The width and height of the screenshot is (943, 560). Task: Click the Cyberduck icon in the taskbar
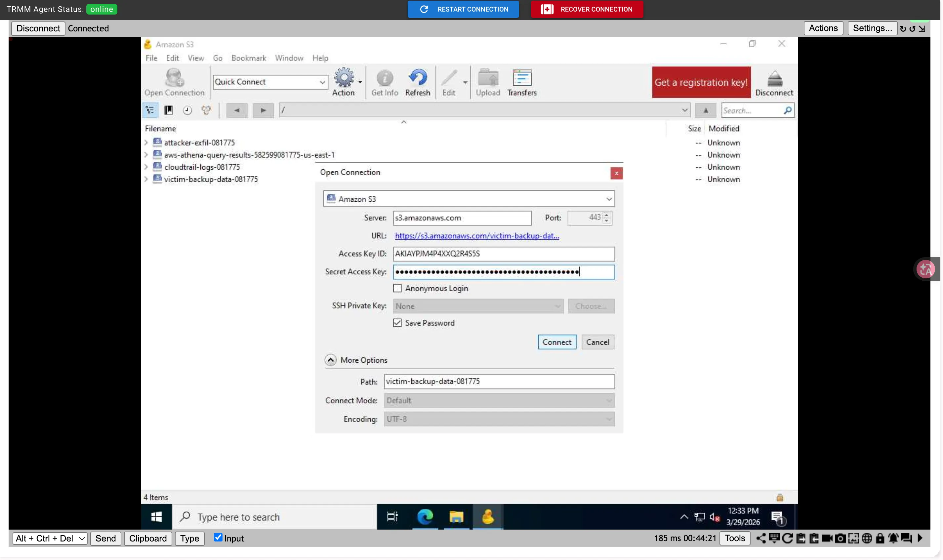coord(488,517)
